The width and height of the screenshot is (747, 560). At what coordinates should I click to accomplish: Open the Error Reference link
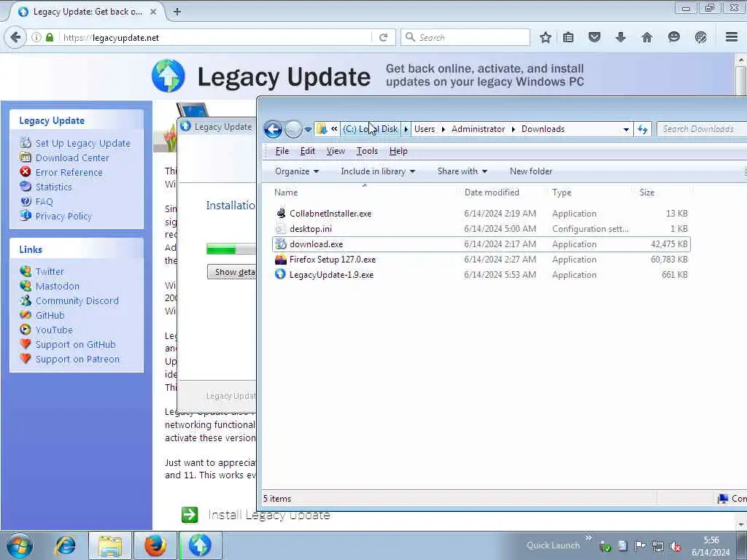click(x=69, y=172)
